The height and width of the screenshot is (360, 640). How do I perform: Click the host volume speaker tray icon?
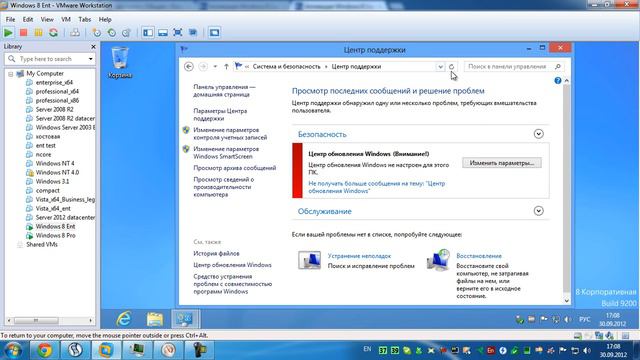[x=587, y=350]
